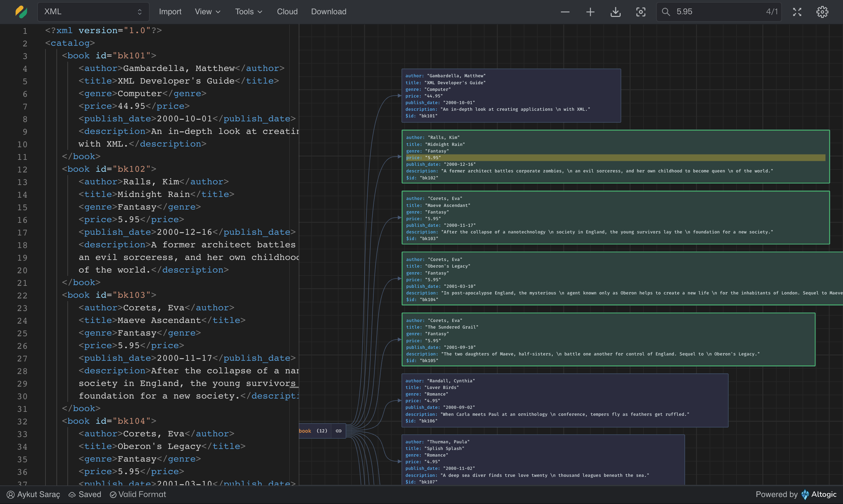Click the Aykut Saraç account button
The image size is (843, 504).
click(33, 494)
